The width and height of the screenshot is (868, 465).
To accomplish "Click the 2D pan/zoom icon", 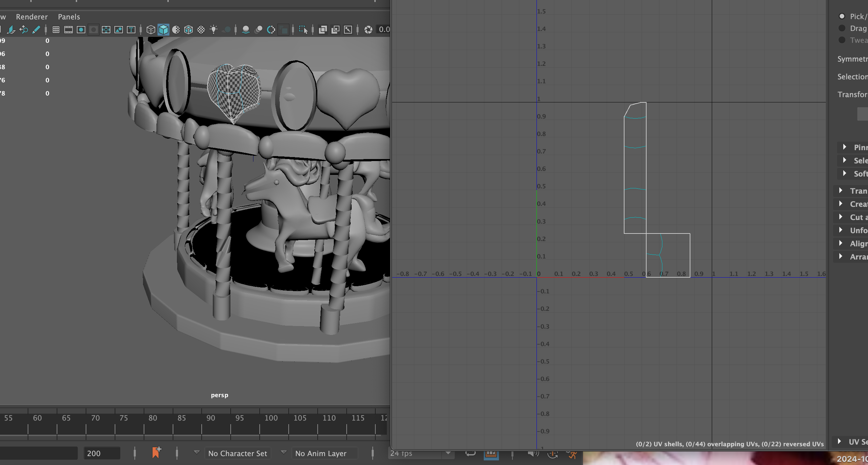I will [24, 30].
